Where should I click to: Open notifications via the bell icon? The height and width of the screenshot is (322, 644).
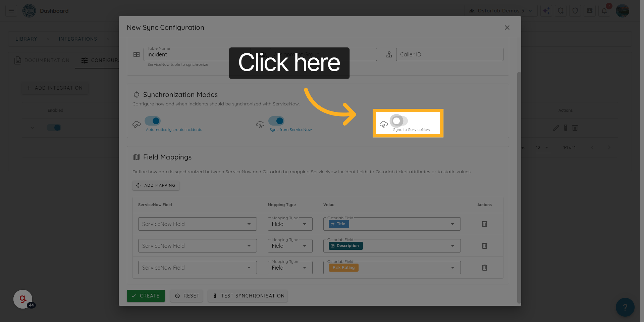point(604,10)
